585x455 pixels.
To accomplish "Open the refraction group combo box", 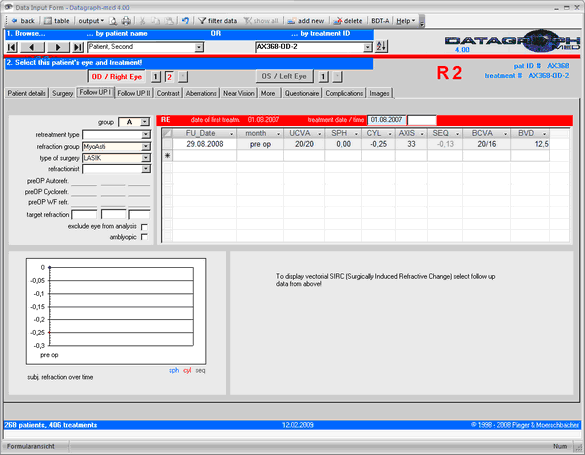I will 146,147.
